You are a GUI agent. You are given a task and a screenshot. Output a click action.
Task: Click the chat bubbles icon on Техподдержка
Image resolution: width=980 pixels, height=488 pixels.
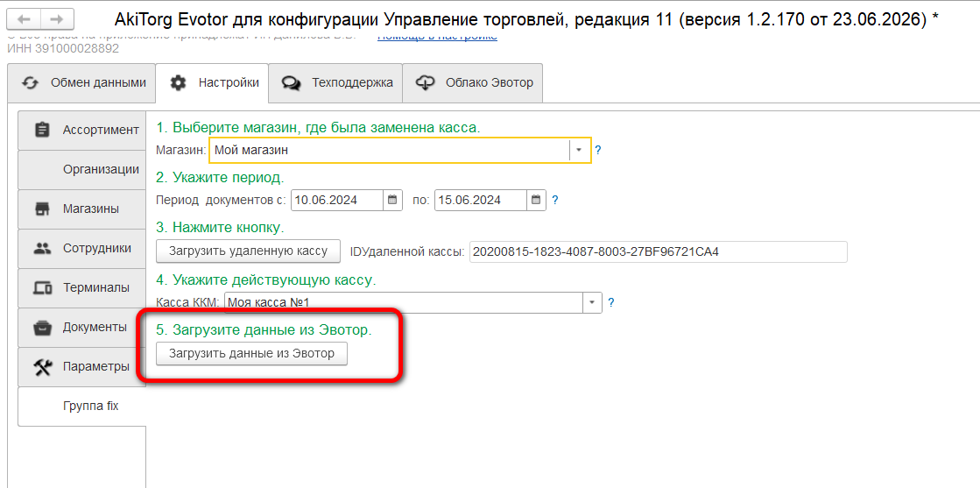tap(292, 83)
